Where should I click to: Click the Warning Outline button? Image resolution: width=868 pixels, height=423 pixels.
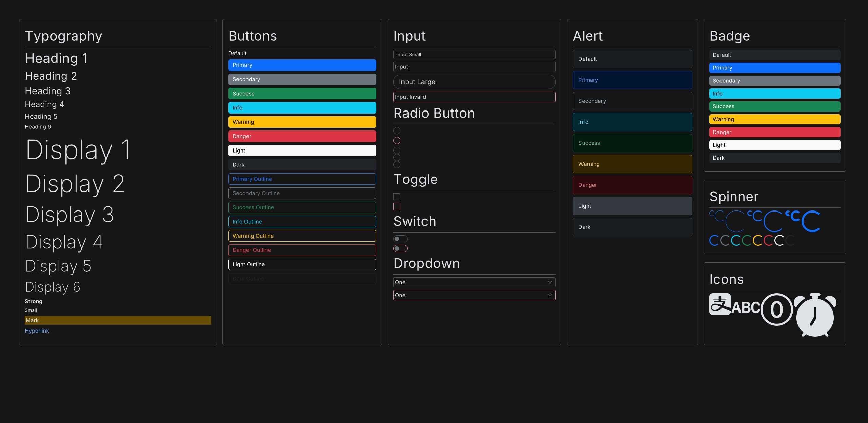click(302, 236)
